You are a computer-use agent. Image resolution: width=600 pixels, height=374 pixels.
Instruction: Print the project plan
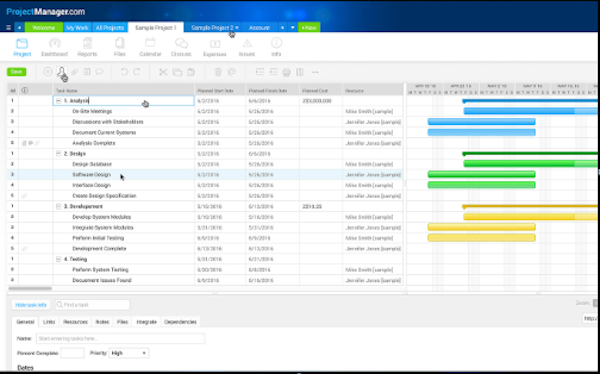coord(287,72)
